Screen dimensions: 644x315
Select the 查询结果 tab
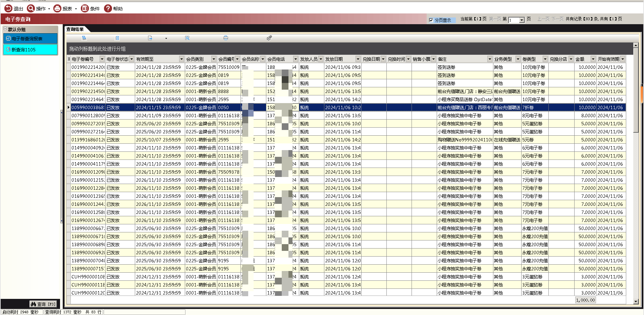[x=75, y=29]
